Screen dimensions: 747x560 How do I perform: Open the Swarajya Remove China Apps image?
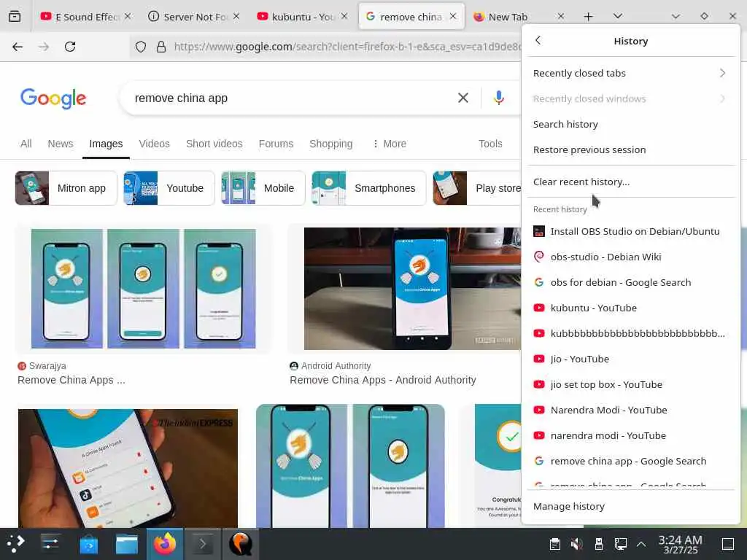[144, 289]
